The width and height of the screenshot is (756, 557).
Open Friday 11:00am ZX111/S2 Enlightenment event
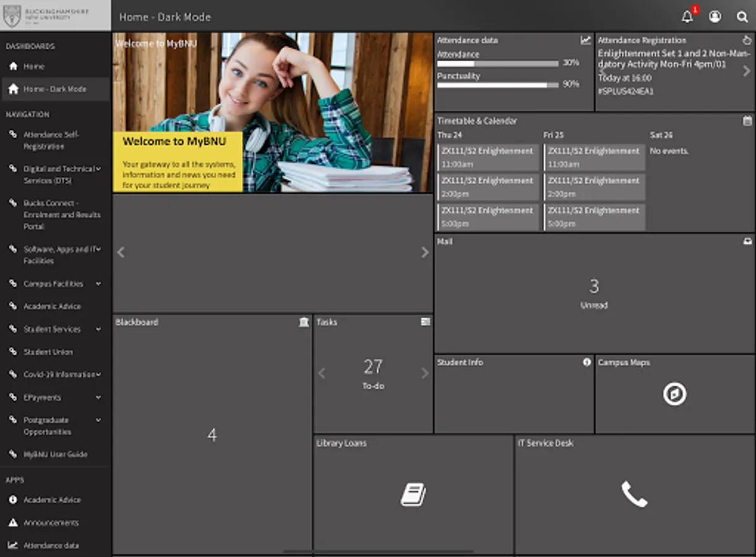595,158
